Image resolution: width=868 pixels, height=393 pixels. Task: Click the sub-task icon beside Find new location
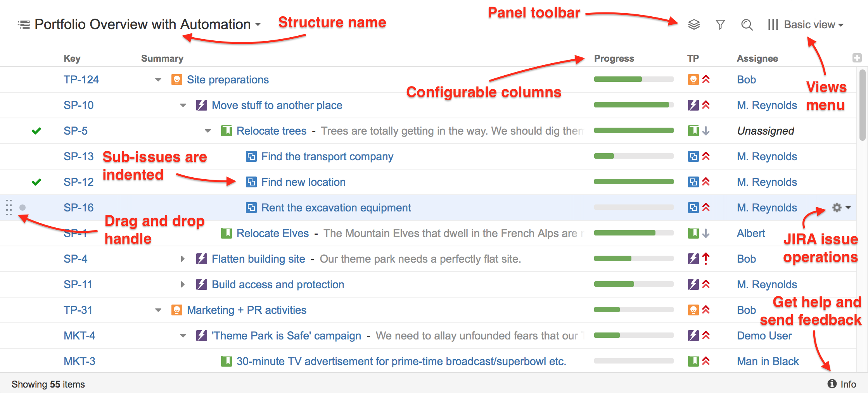click(251, 182)
